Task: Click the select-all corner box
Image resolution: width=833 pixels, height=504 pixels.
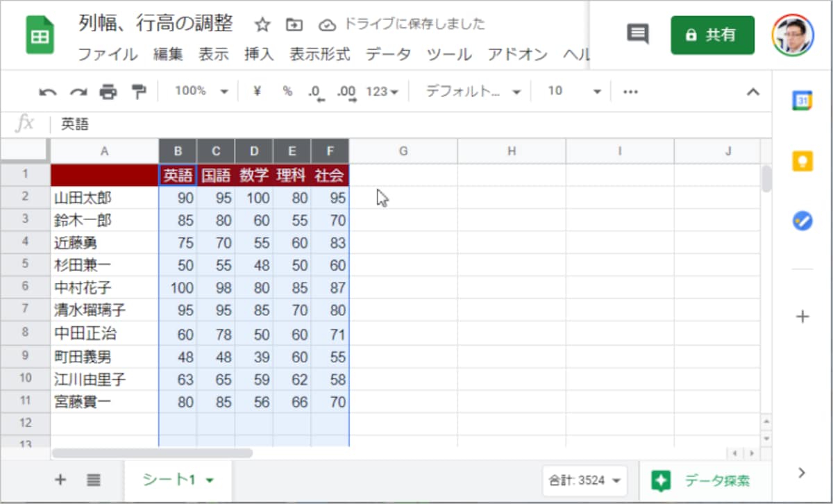Action: (25, 151)
